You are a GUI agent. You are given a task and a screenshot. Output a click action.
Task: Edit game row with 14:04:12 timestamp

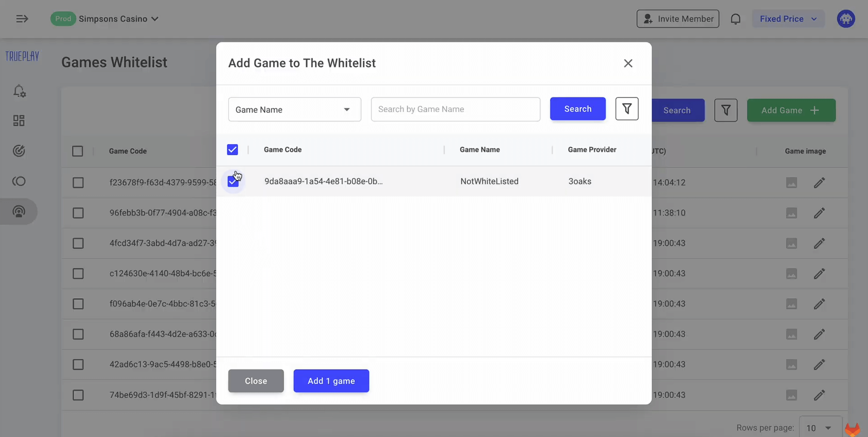coord(819,183)
